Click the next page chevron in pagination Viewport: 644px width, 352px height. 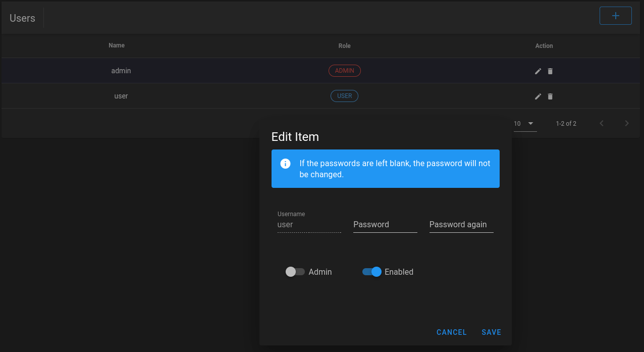[x=626, y=123]
